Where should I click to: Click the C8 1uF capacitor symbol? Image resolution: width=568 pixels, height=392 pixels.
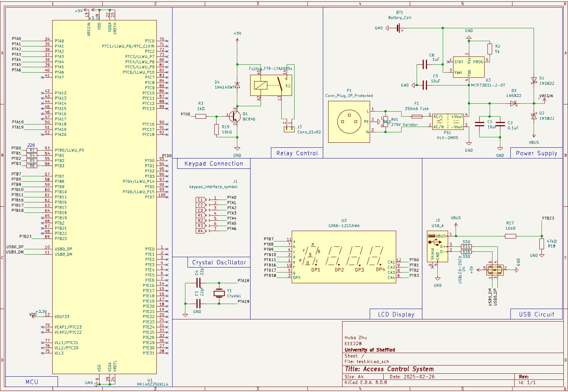pyautogui.click(x=425, y=64)
